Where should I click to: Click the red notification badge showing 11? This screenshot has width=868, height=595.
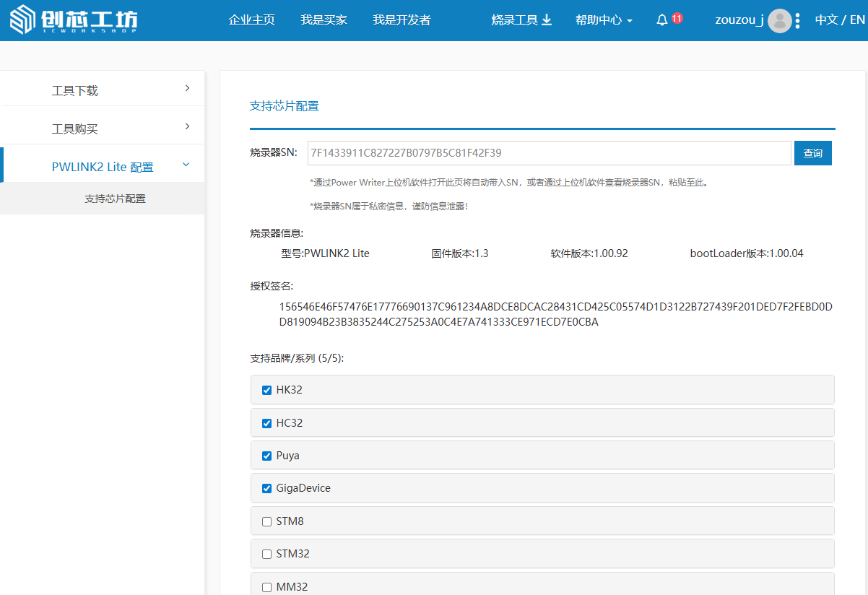[x=677, y=18]
